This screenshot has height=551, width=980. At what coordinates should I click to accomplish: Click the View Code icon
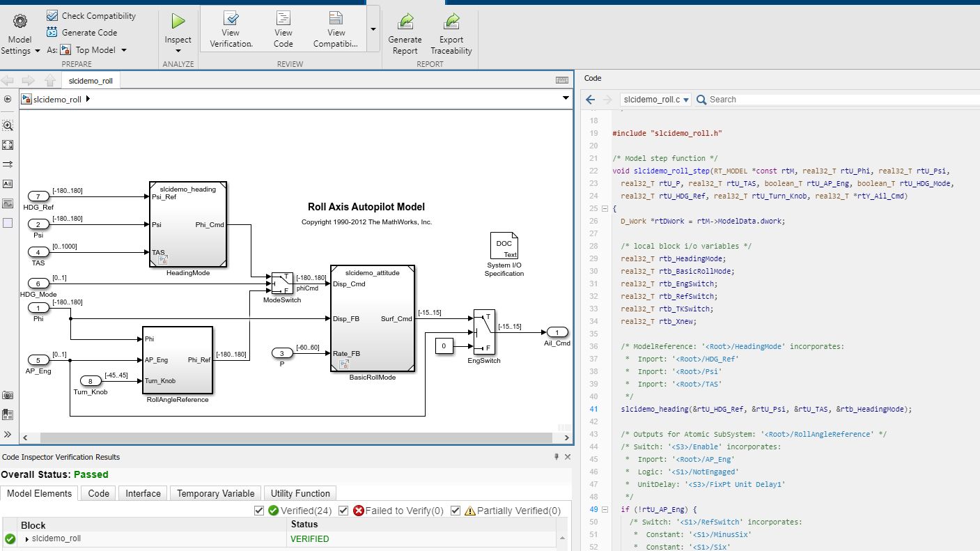point(283,19)
